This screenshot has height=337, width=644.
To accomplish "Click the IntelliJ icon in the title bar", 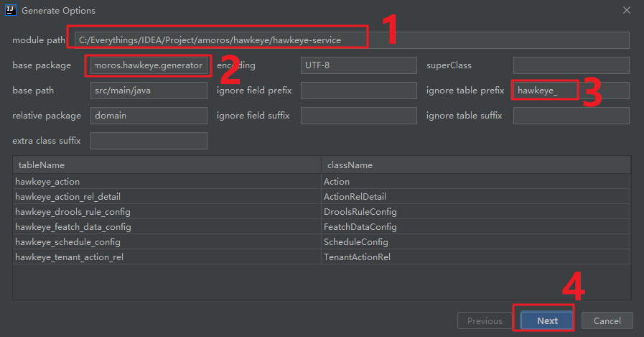I will [x=11, y=10].
